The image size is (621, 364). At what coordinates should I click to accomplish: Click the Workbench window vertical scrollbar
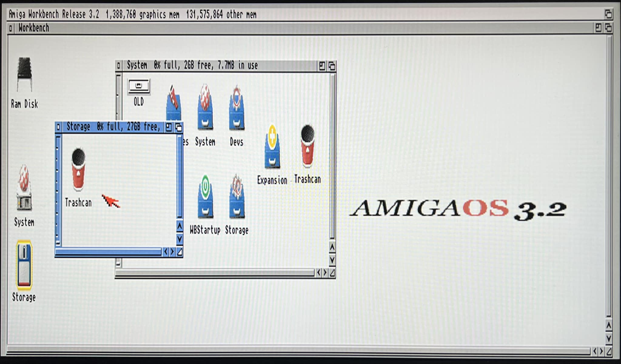point(609,177)
